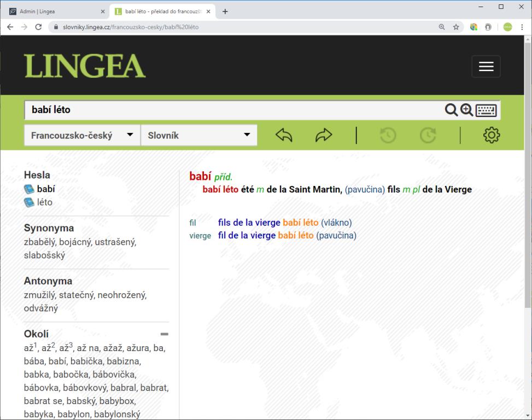
Task: Open the Chrome three-dot menu
Action: (522, 27)
